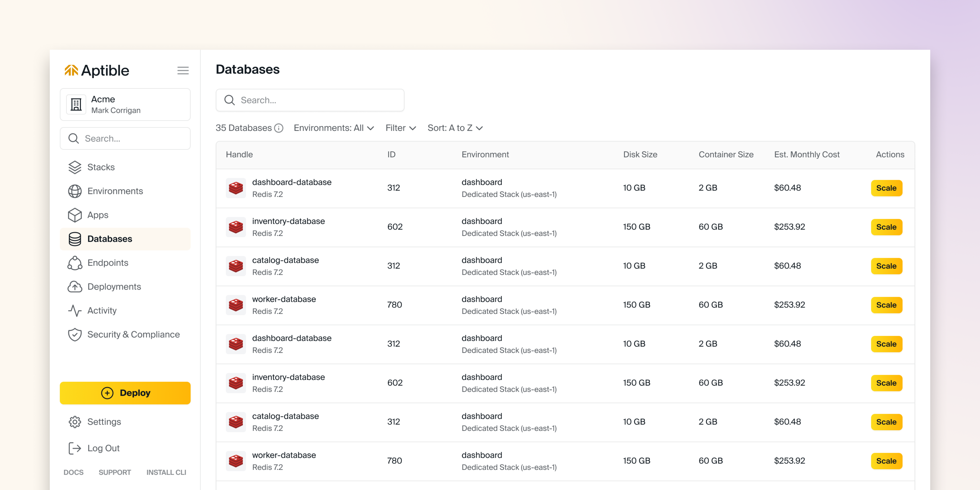Click the Apps cube icon

(x=75, y=215)
